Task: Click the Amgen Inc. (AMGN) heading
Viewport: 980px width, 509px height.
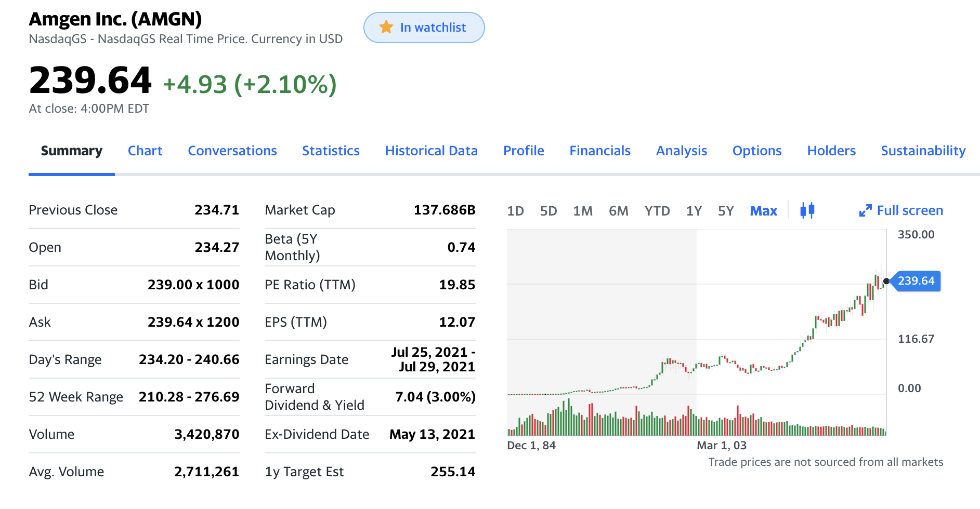Action: pyautogui.click(x=115, y=19)
